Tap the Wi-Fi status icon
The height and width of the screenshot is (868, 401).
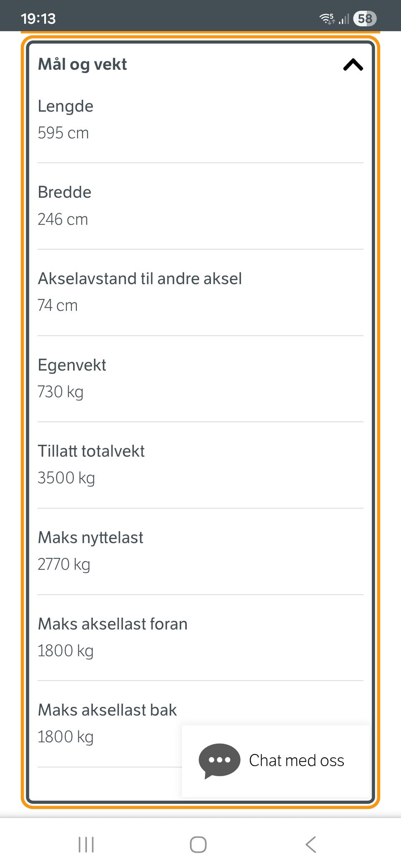tap(327, 18)
